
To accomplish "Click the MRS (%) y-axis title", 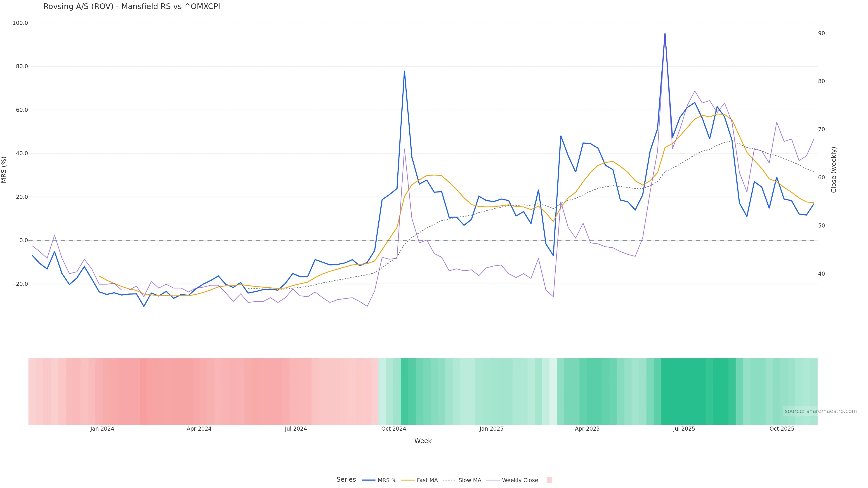I will coord(4,170).
